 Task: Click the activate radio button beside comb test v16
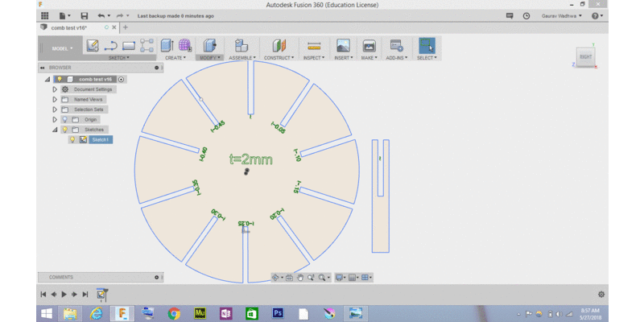pyautogui.click(x=122, y=79)
